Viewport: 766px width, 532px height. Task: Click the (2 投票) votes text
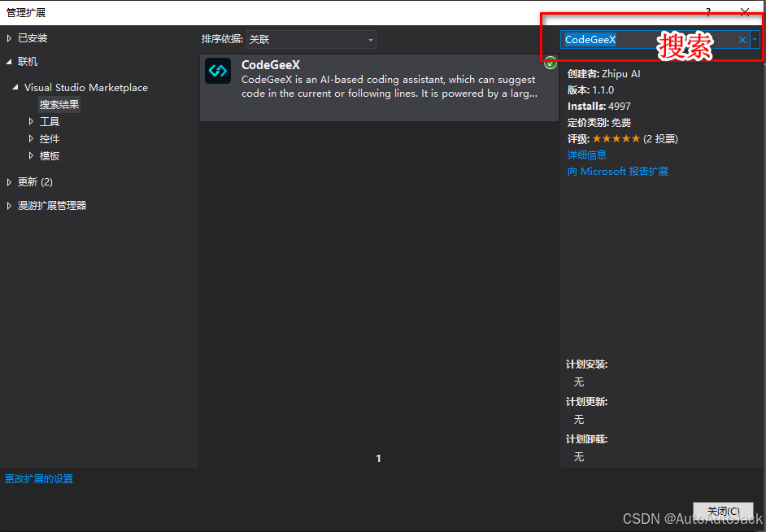(x=660, y=139)
